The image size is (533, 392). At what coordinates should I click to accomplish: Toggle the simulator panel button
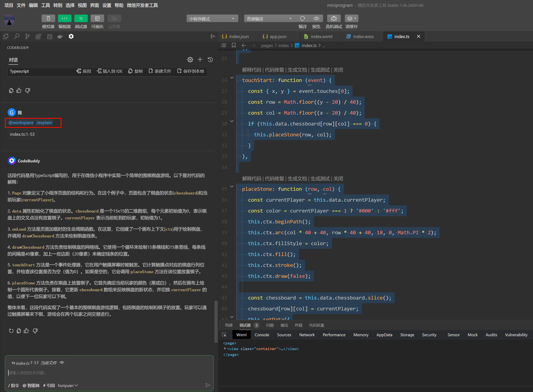click(x=48, y=18)
